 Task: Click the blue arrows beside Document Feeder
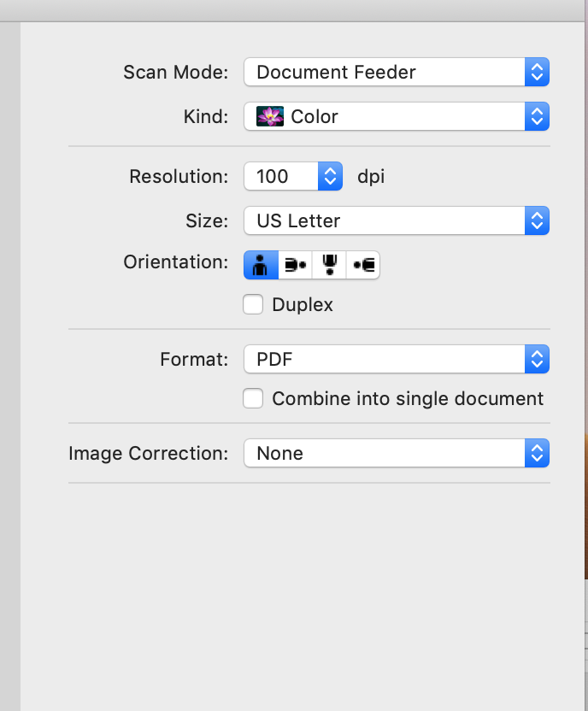[537, 73]
